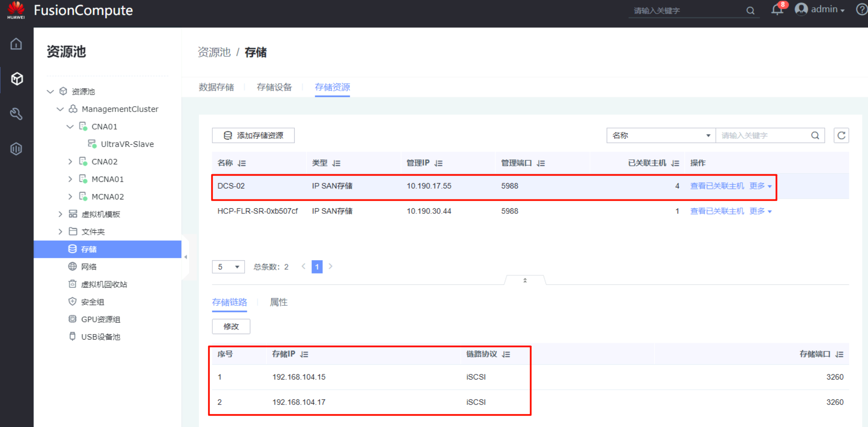This screenshot has height=427, width=868.
Task: Open the 名称 filter dropdown
Action: (660, 135)
